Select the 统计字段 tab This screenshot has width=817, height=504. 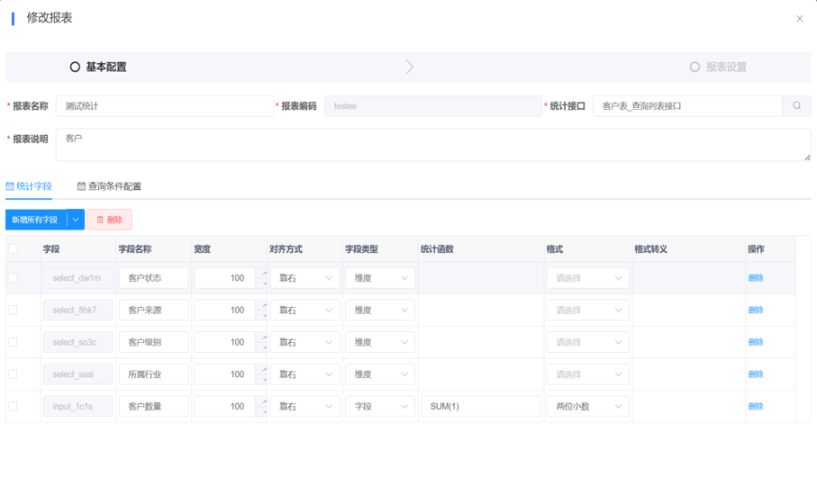29,186
